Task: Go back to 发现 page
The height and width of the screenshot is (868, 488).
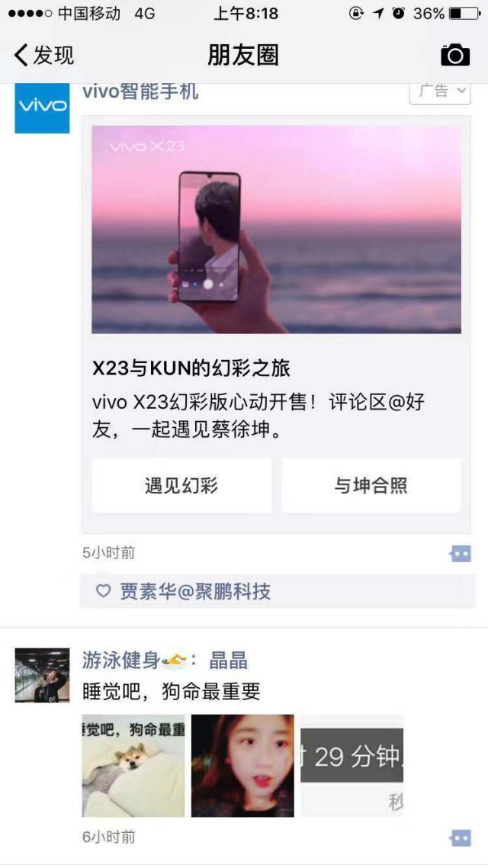Action: click(x=43, y=55)
